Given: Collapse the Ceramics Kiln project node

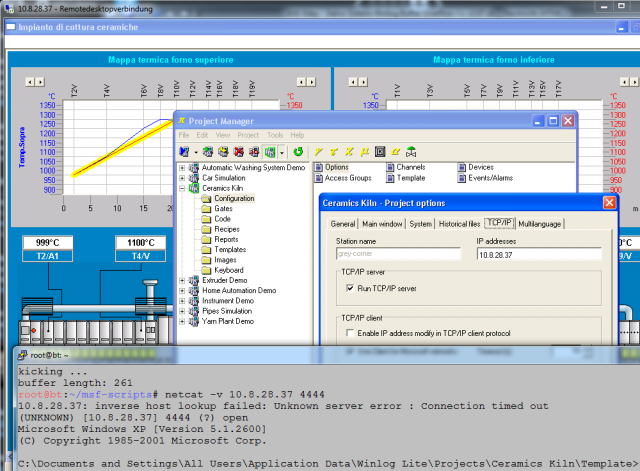Looking at the screenshot, I should [182, 188].
